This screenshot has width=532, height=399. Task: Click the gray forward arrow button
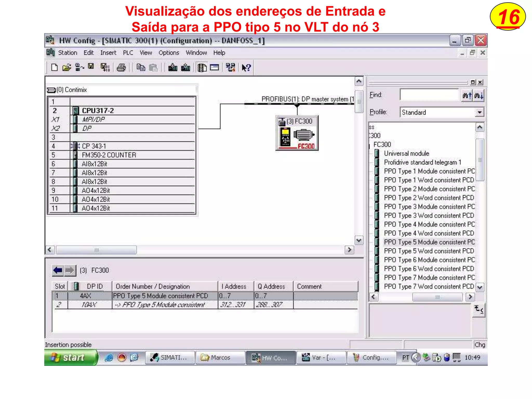pos(70,270)
